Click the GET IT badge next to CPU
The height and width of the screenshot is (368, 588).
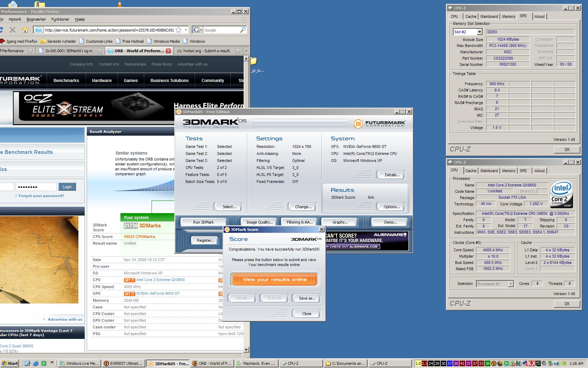[x=129, y=280]
